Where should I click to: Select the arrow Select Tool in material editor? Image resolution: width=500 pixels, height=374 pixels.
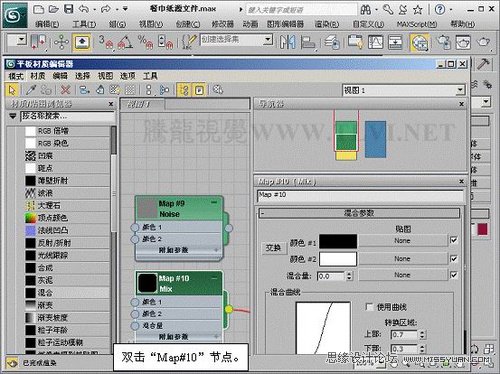pyautogui.click(x=12, y=90)
